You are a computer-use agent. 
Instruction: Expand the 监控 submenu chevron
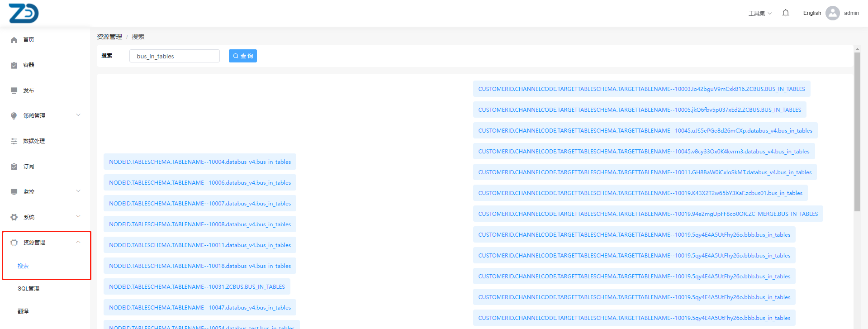click(78, 191)
